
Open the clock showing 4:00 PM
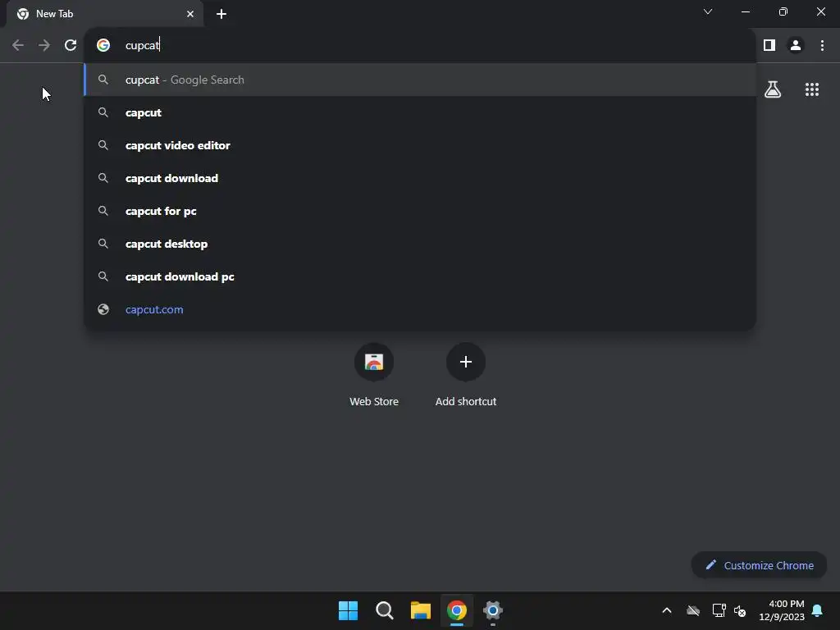[x=782, y=610]
